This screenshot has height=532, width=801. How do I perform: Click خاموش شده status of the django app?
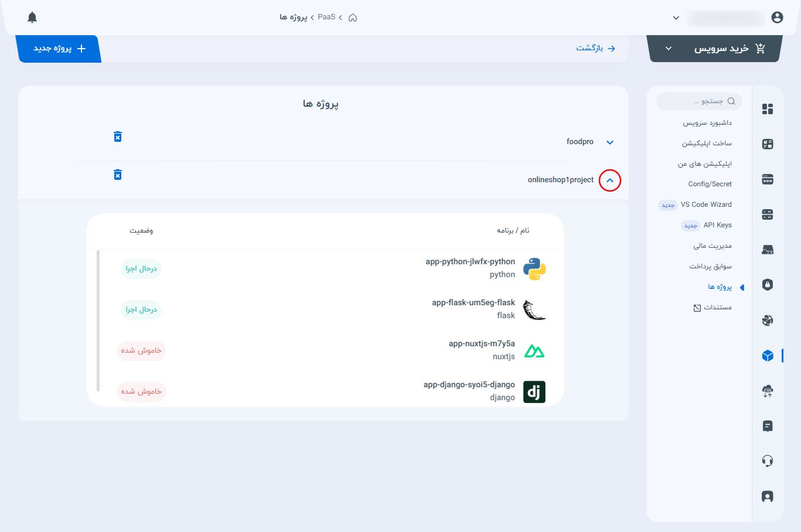141,392
